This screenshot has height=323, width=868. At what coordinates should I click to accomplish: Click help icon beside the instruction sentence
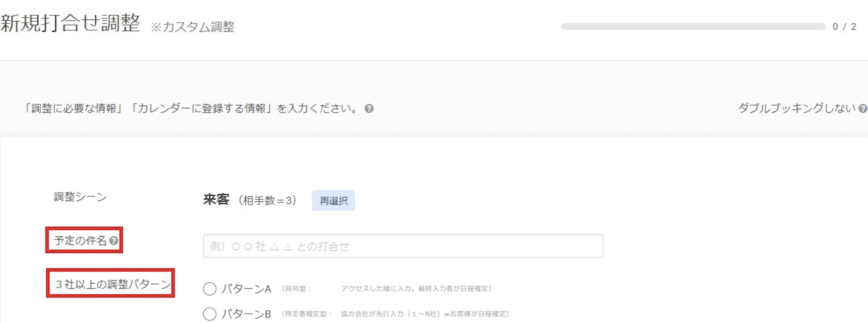coord(369,109)
